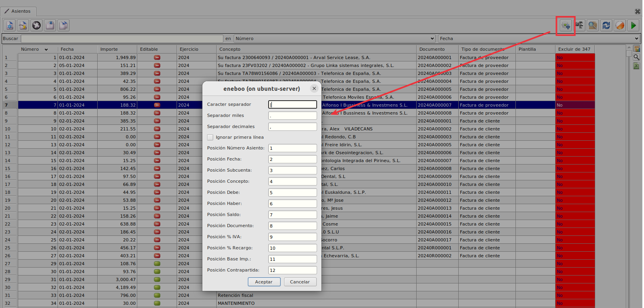Click the blue refresh arrows icon
This screenshot has height=308, width=644.
[606, 25]
